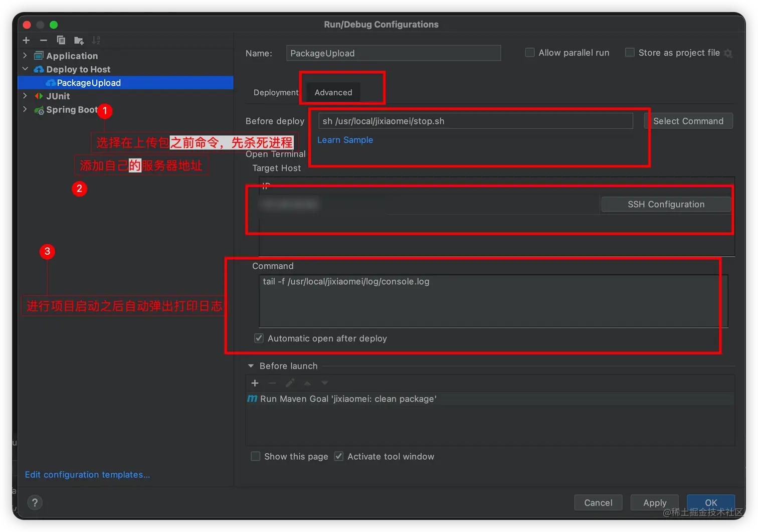Click the Spring Boot node icon
This screenshot has width=758, height=532.
pyautogui.click(x=39, y=110)
